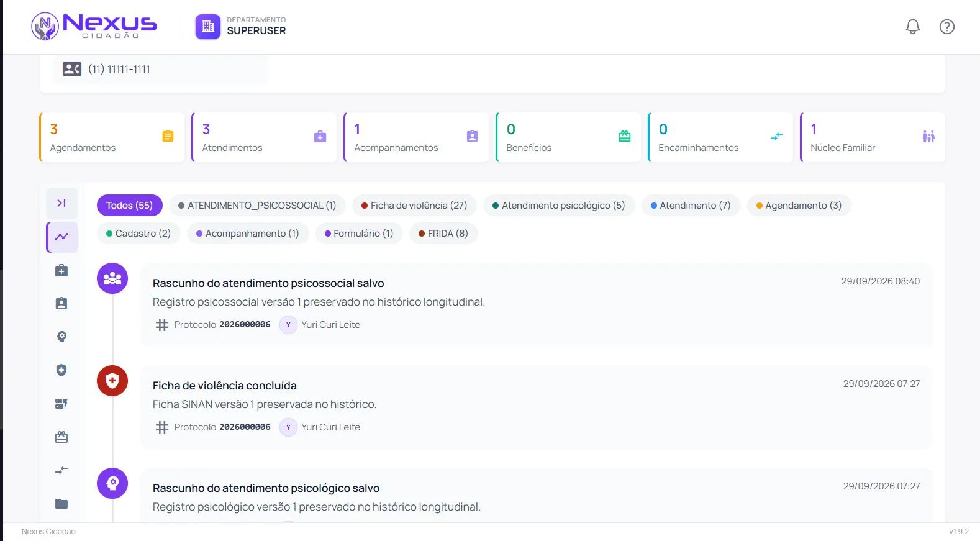Click the department building icon

click(208, 27)
